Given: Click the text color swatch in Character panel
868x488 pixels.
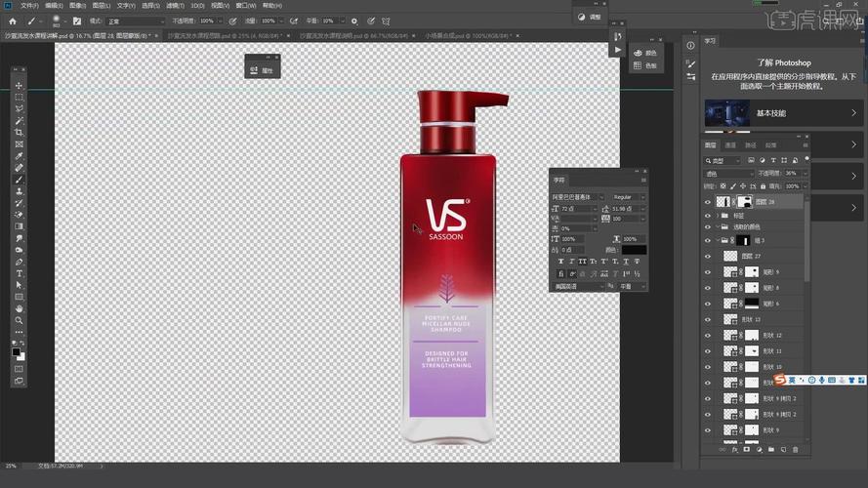Looking at the screenshot, I should (634, 250).
